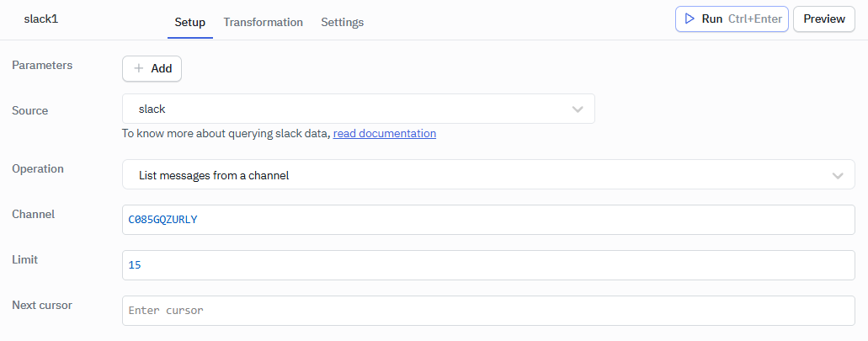Screen dimensions: 868x341
Task: Click the play triangle icon in Run
Action: pos(689,19)
